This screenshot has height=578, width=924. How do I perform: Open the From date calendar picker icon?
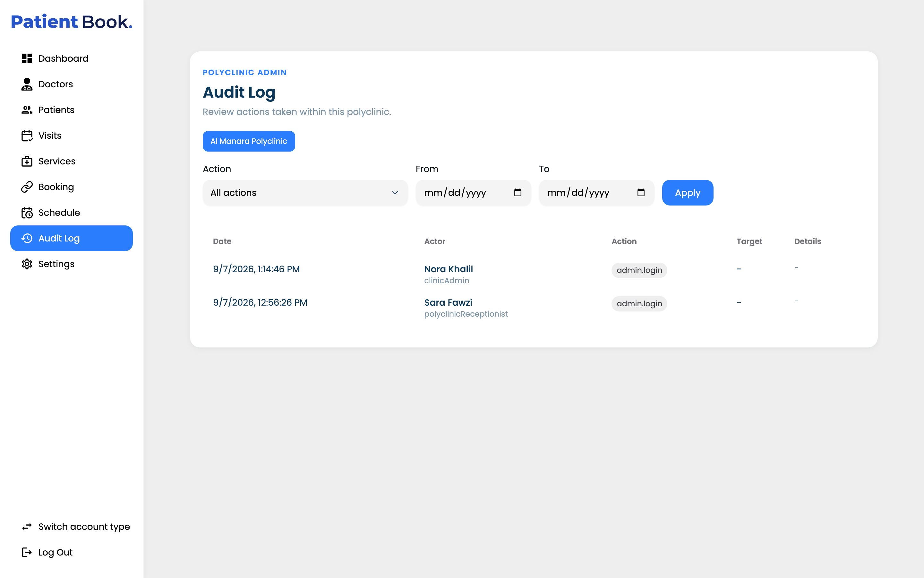pos(518,193)
